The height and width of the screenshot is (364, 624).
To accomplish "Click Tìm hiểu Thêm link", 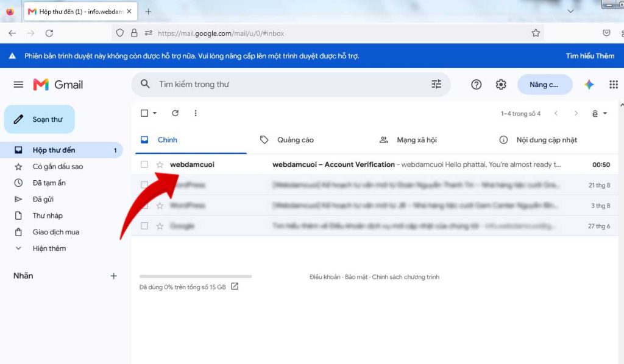I will pos(590,56).
